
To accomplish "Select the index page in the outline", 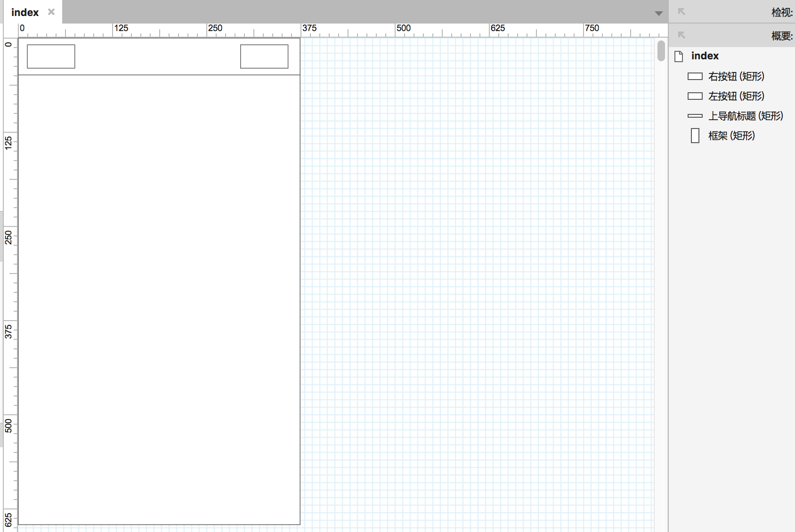I will [705, 56].
